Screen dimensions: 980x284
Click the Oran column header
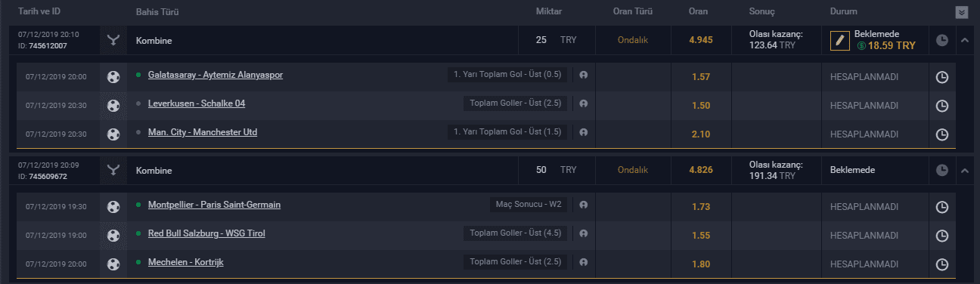point(698,12)
